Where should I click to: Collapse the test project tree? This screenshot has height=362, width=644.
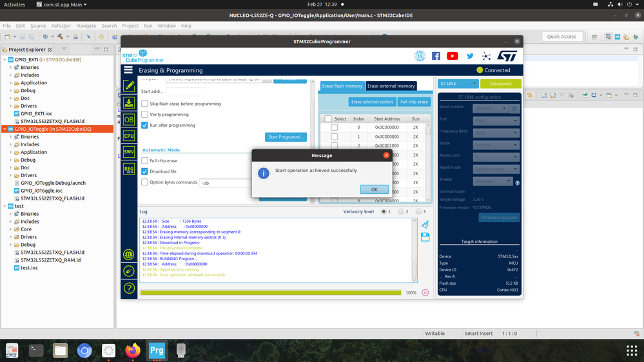(5, 206)
